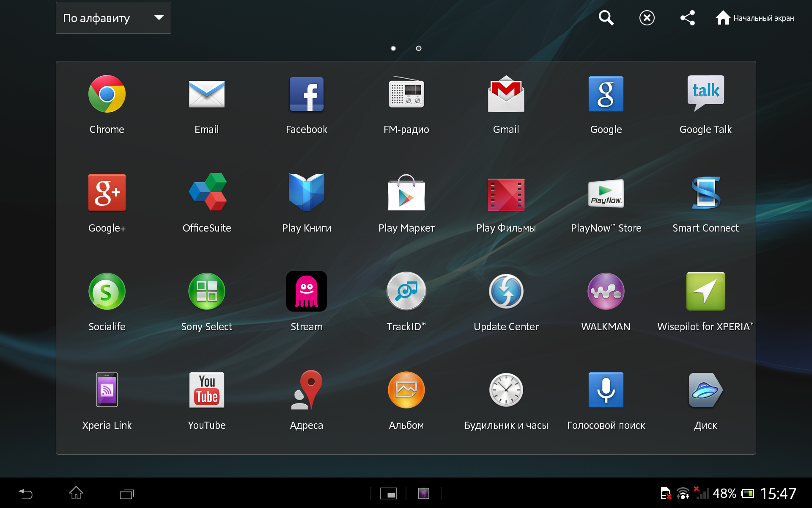This screenshot has width=812, height=508.
Task: Open the Альбом gallery app
Action: point(406,390)
